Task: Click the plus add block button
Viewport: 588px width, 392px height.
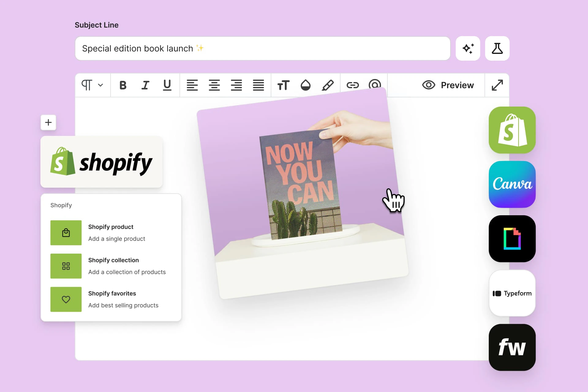Action: click(x=48, y=123)
